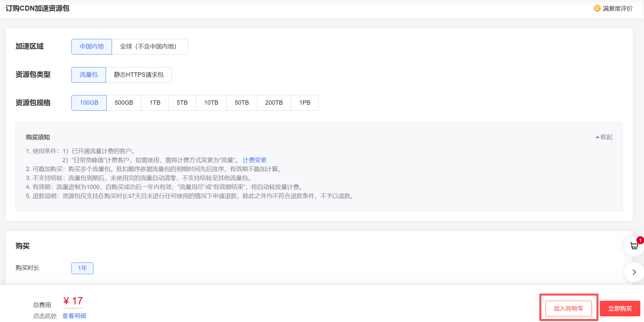Select the 100GB package size
This screenshot has height=322, width=644.
coord(89,103)
